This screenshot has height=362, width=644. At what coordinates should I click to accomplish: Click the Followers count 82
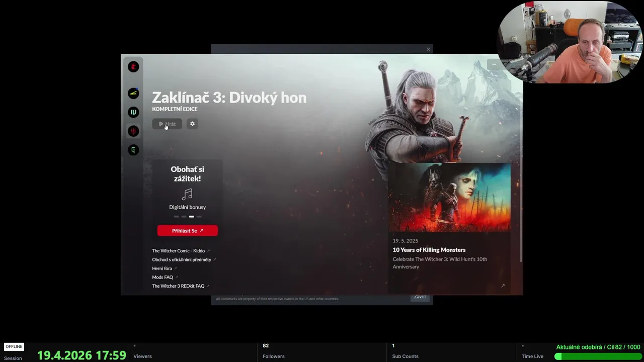tap(266, 346)
